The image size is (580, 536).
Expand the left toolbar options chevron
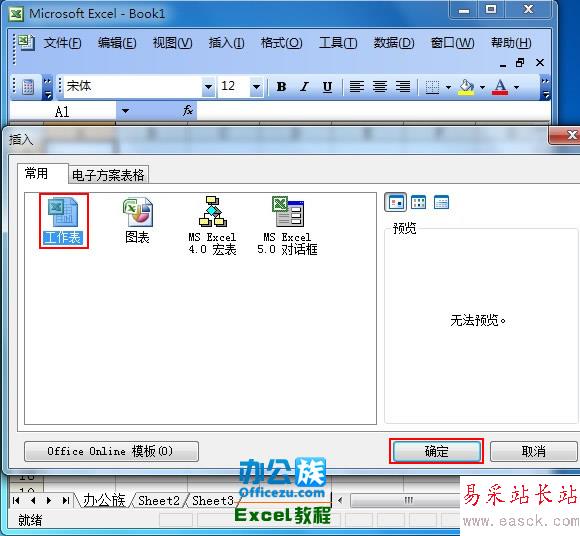48,88
